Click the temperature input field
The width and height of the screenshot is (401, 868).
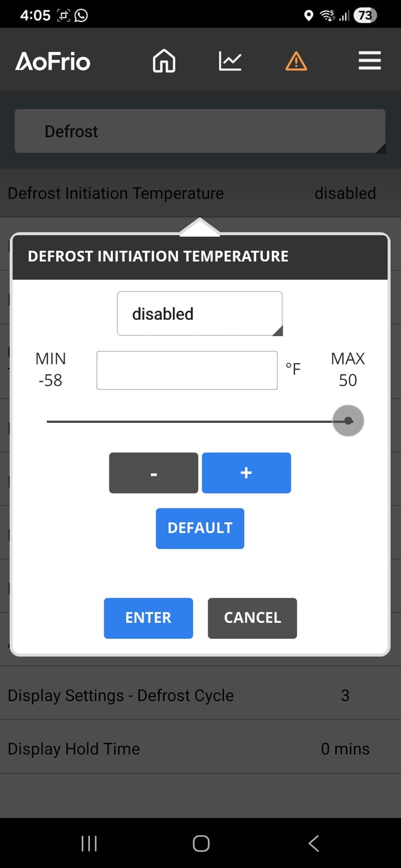tap(187, 370)
